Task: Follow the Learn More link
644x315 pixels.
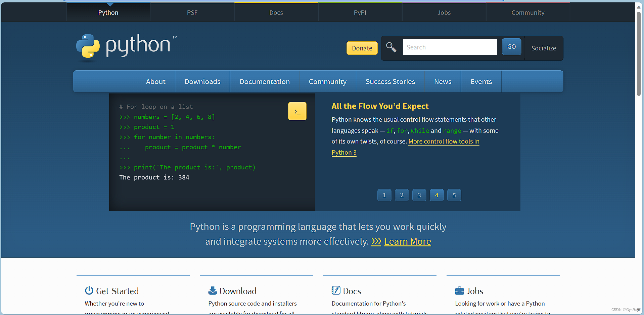Action: coord(408,241)
